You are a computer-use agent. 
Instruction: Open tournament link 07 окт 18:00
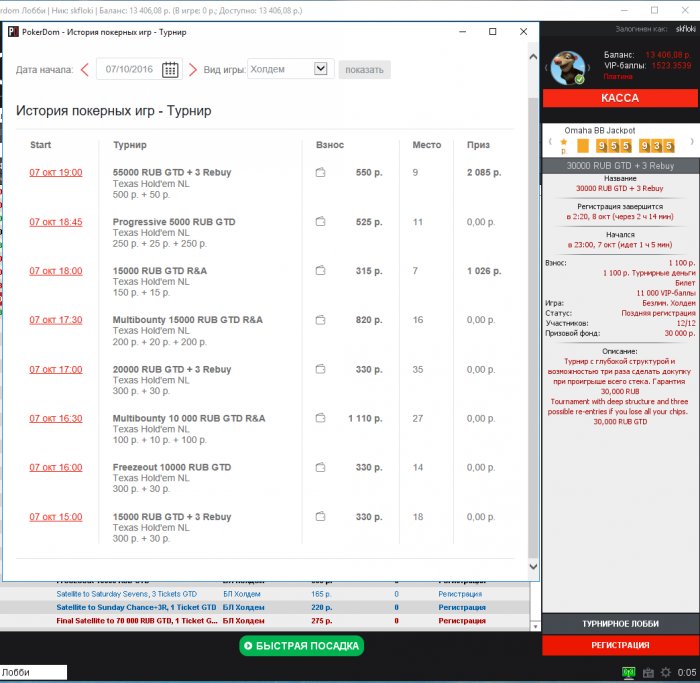pyautogui.click(x=56, y=271)
